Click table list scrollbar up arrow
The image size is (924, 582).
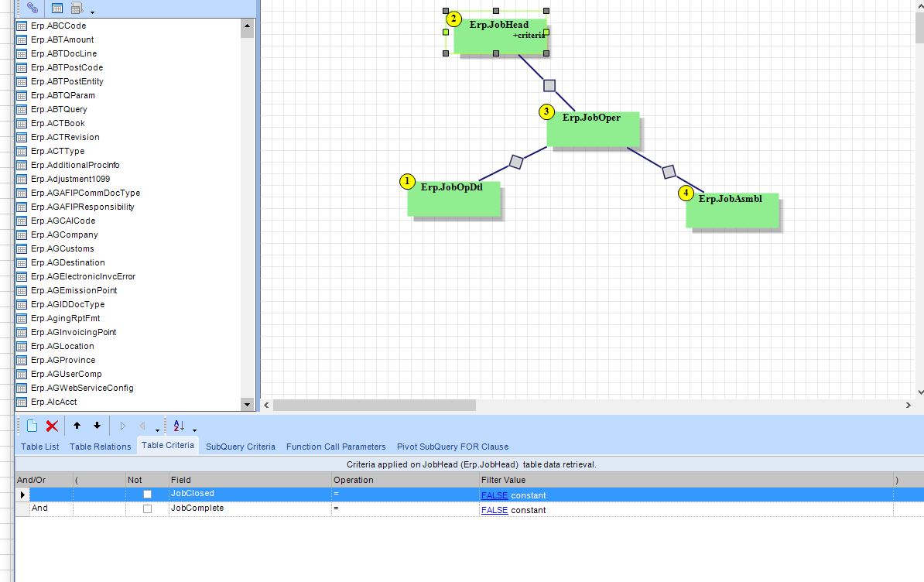click(248, 26)
